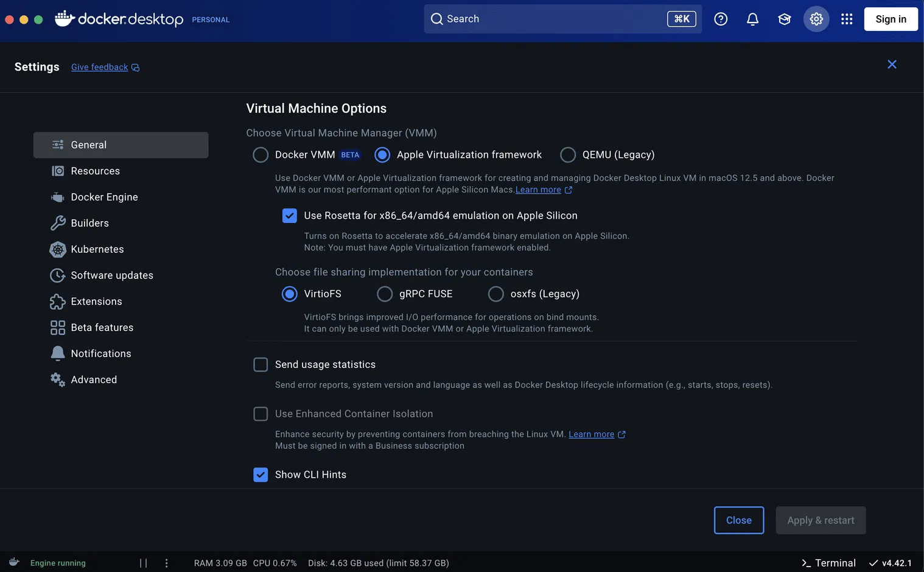Click the Close button at bottom
The image size is (924, 572).
739,520
